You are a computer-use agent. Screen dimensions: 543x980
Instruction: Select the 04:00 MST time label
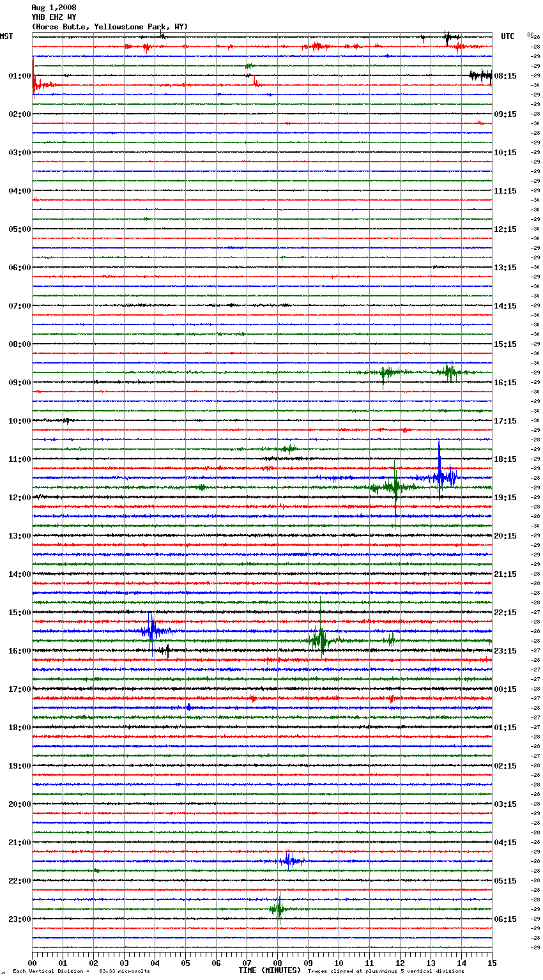[20, 191]
